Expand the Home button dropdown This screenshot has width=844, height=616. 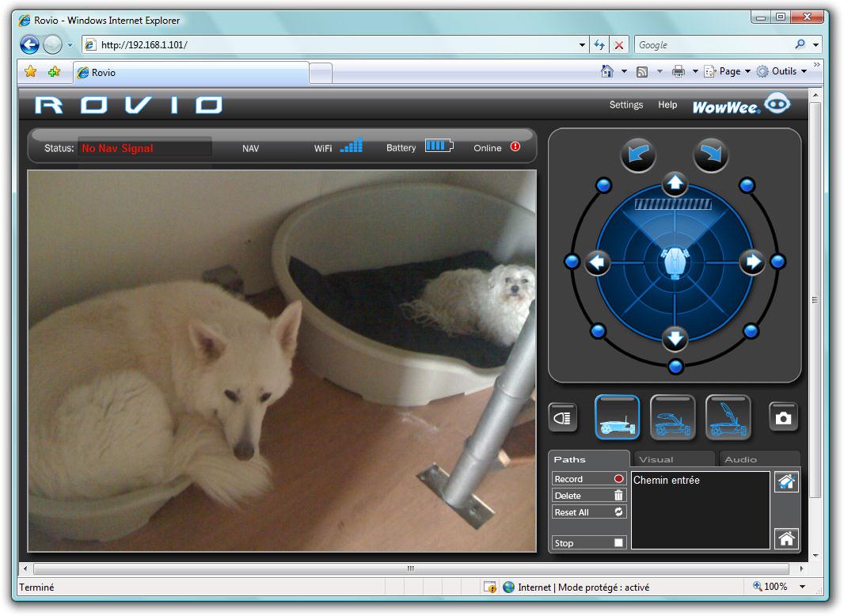click(624, 71)
